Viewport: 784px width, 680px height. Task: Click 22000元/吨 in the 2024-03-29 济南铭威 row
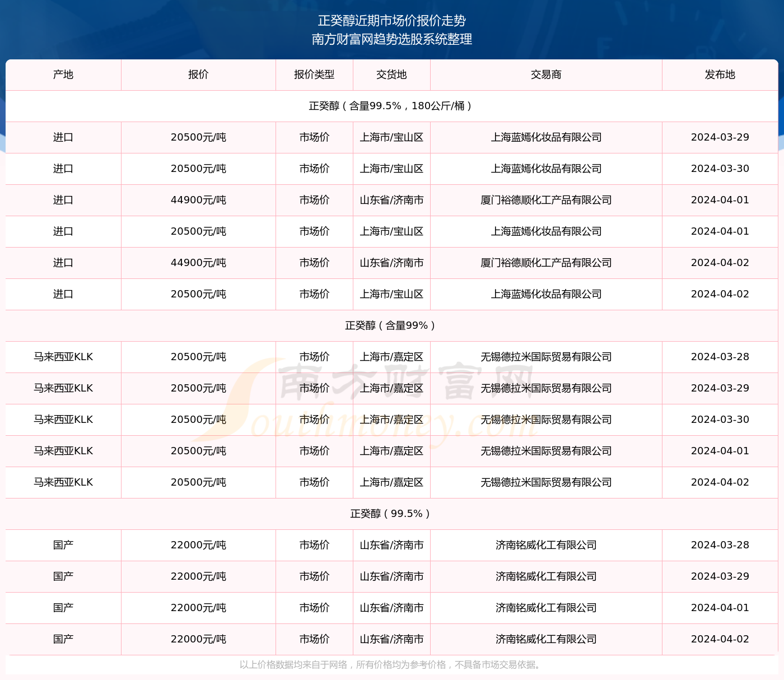point(198,576)
